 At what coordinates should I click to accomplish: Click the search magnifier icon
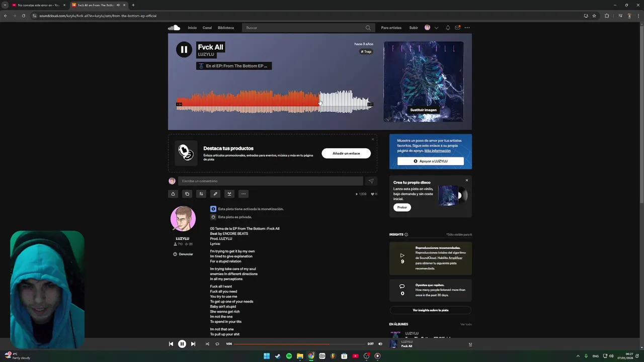tap(368, 28)
